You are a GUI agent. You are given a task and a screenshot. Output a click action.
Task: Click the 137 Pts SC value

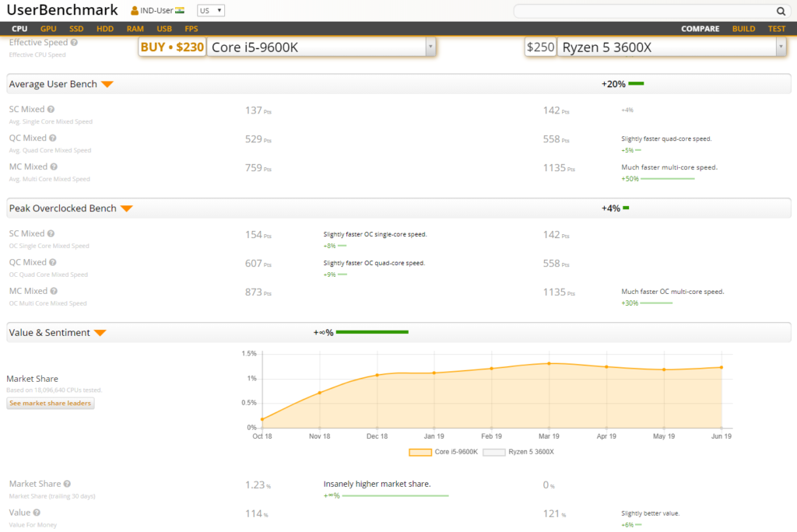pos(258,110)
